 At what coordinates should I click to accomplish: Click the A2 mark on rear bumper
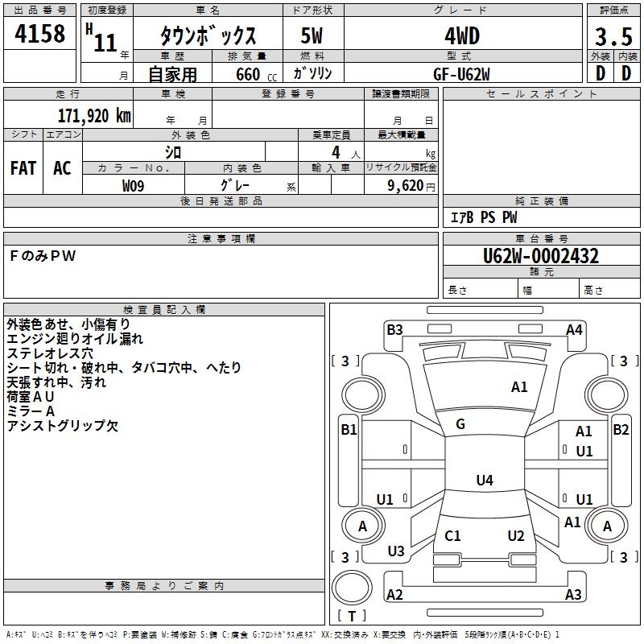point(394,595)
